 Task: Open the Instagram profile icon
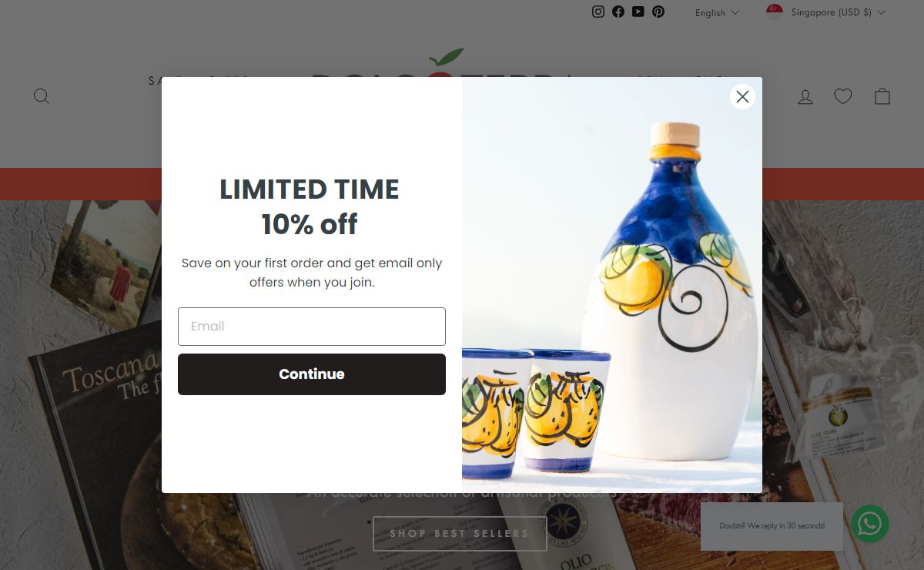[598, 12]
